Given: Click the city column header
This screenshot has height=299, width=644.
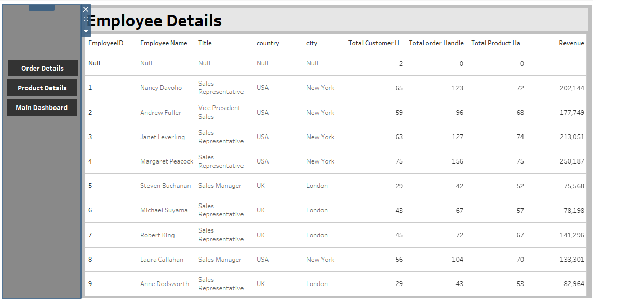Looking at the screenshot, I should click(x=312, y=43).
